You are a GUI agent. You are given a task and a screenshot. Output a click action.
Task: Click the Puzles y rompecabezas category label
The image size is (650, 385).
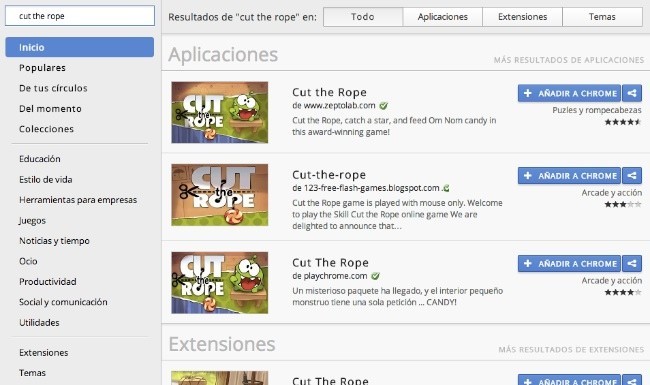[x=597, y=110]
